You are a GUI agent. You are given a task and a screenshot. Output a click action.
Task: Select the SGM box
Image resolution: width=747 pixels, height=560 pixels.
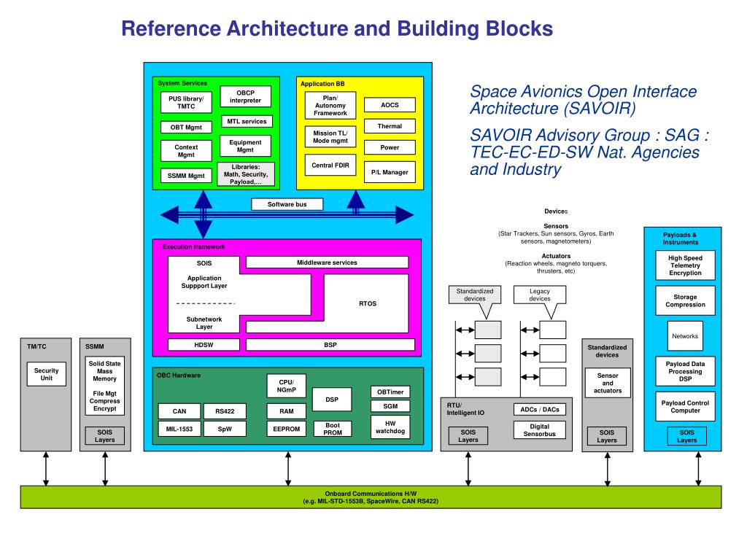coord(390,406)
